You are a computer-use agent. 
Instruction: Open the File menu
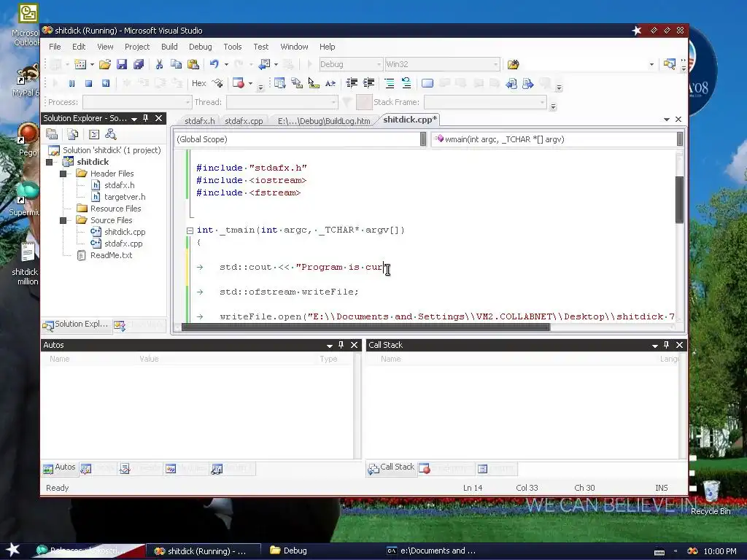click(x=55, y=47)
